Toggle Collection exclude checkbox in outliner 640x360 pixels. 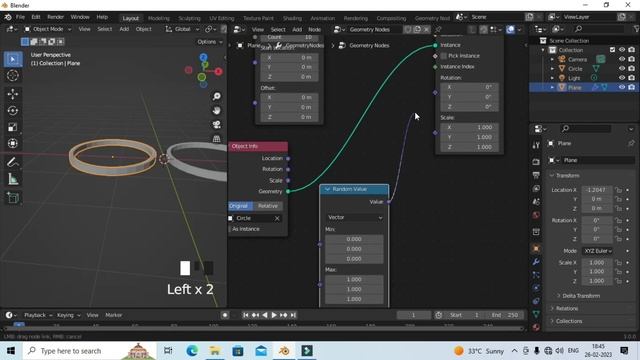[x=612, y=50]
